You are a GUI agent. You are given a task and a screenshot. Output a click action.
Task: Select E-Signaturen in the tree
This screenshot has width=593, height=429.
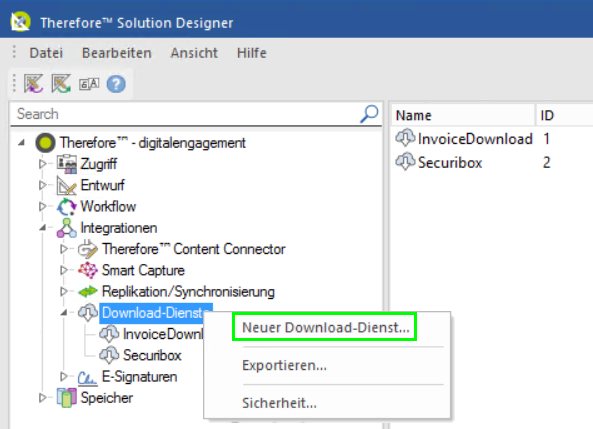click(139, 377)
